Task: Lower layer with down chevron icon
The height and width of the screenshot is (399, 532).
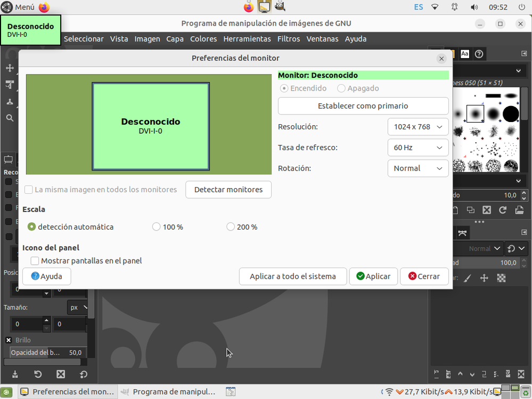Action: click(472, 374)
